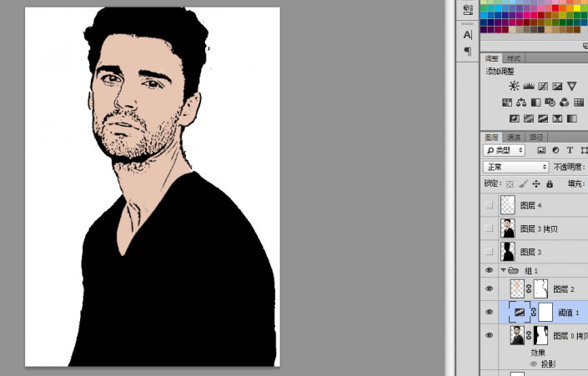
Task: Click the lock position move icon
Action: point(536,183)
